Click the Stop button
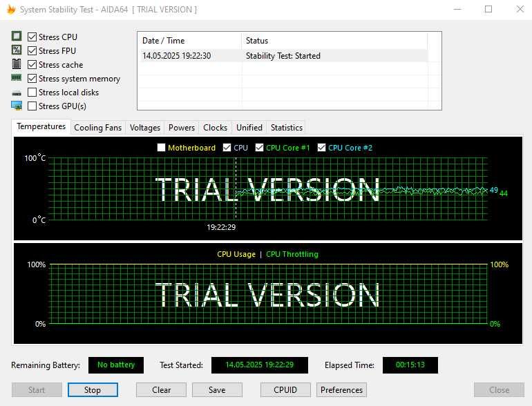This screenshot has width=532, height=406. 93,389
